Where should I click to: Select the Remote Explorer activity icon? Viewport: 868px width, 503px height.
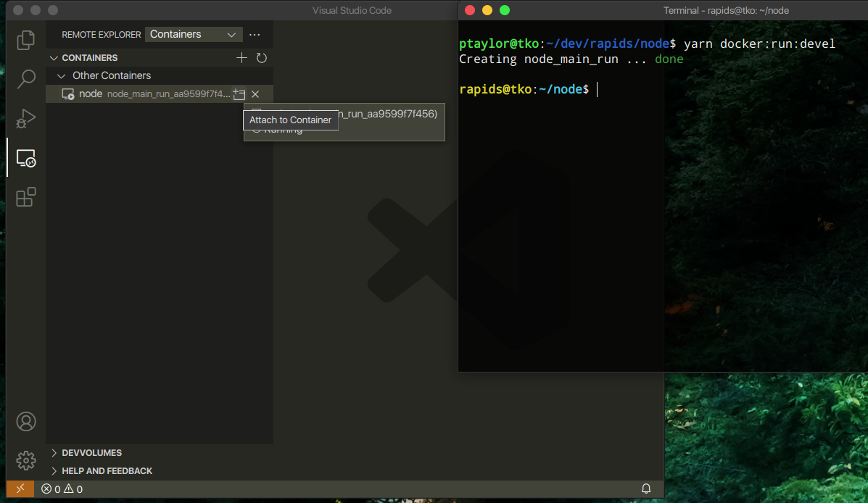(x=26, y=158)
